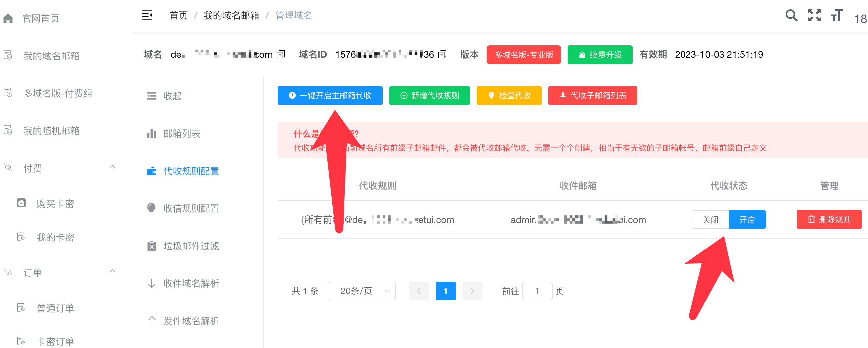868x348 pixels.
Task: Set catch-all status to 关闭
Action: (710, 220)
